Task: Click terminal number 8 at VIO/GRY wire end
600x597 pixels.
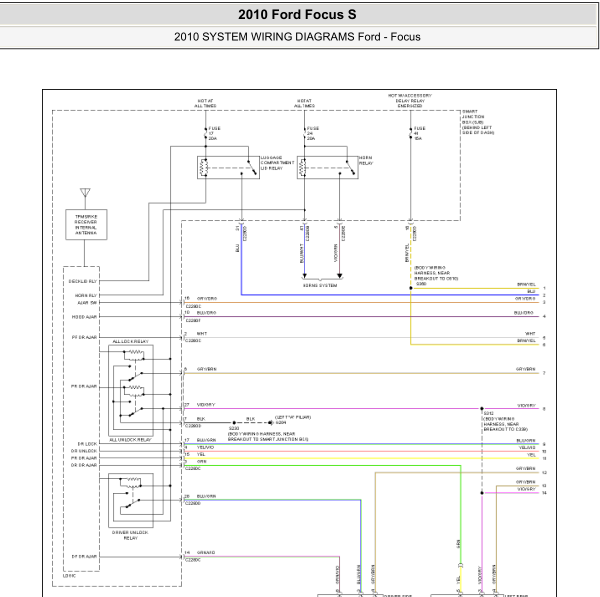Action: click(x=544, y=409)
